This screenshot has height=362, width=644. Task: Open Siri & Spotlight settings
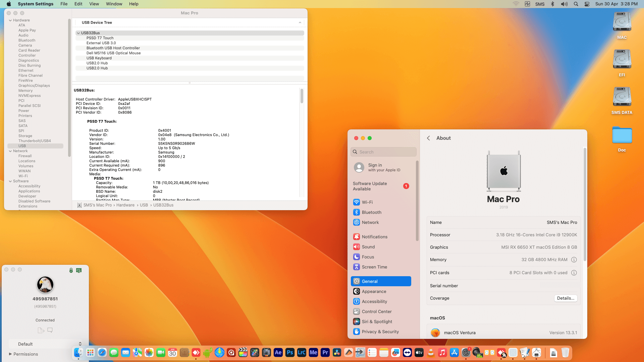(x=381, y=322)
